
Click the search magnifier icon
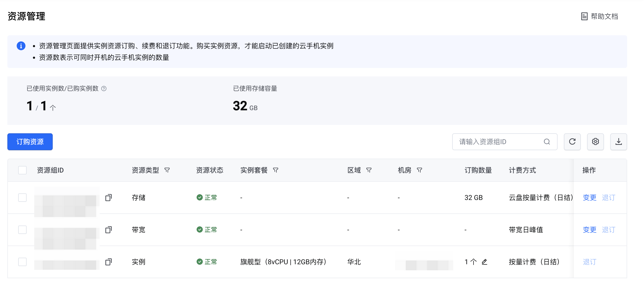[547, 142]
